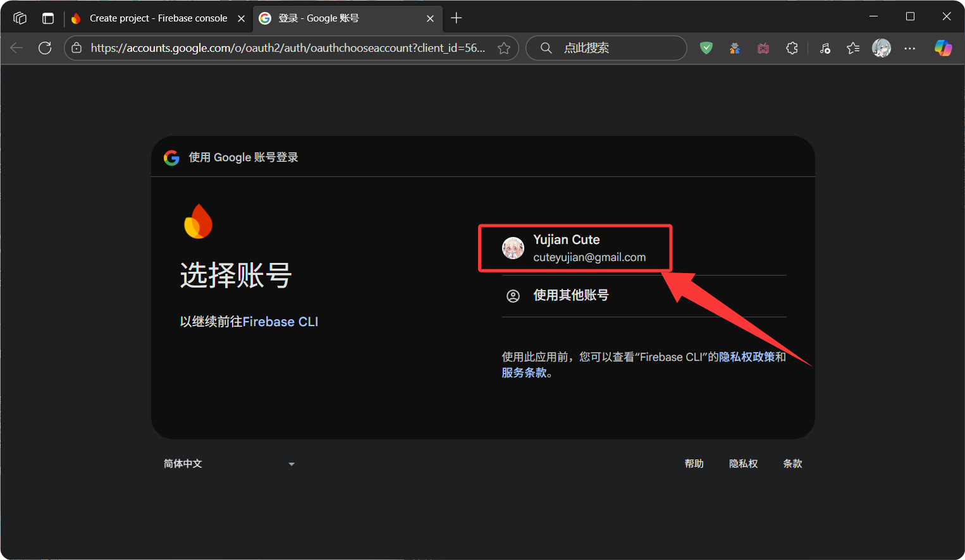The width and height of the screenshot is (965, 560).
Task: Open the colorful character extension icon
Action: point(735,48)
